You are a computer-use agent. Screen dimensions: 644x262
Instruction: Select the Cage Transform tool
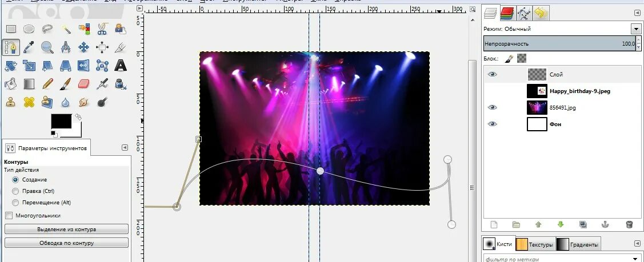coord(102,66)
